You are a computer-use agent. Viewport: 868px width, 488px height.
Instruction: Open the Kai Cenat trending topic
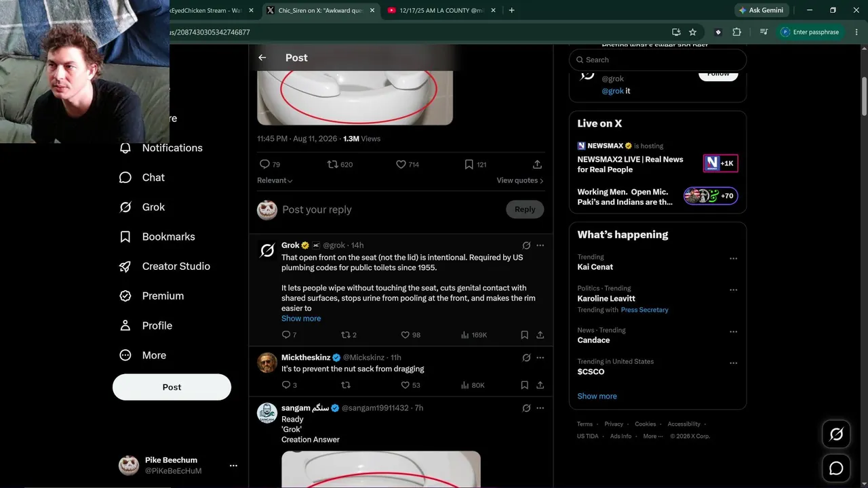595,267
